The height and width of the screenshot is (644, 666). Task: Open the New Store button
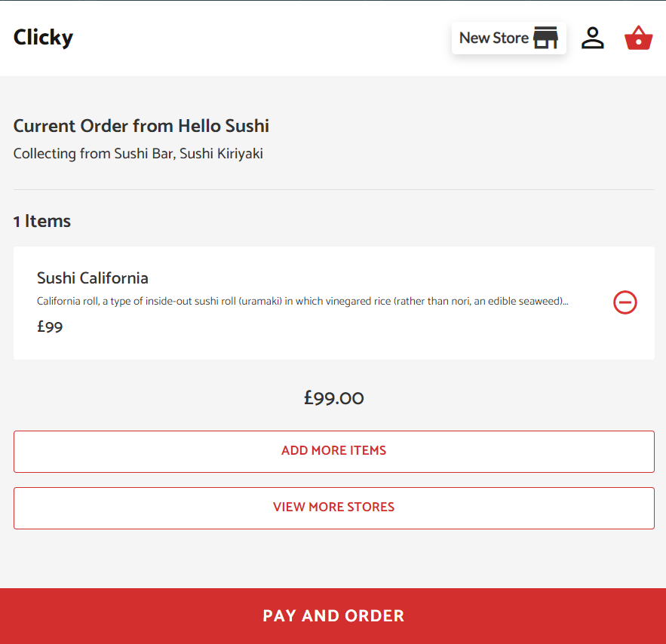pos(509,38)
